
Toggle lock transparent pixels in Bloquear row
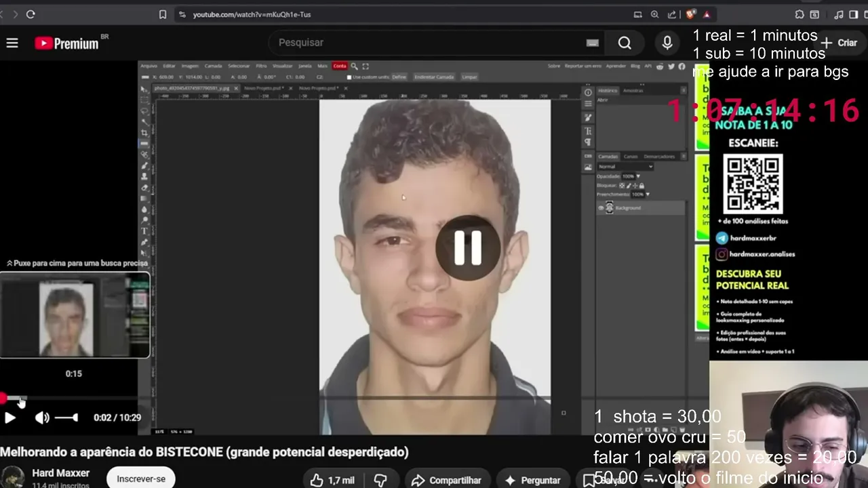point(623,185)
